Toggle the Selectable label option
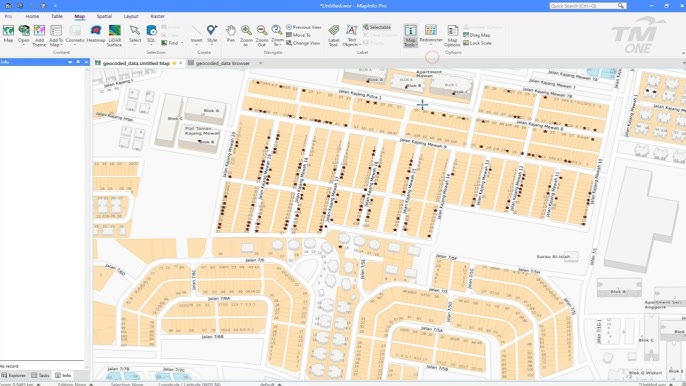This screenshot has width=686, height=386. (377, 27)
